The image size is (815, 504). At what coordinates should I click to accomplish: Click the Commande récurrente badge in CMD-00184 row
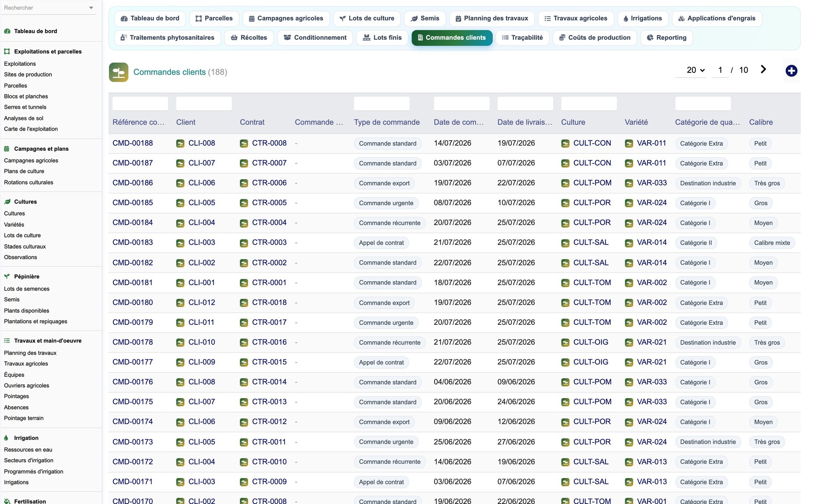click(x=389, y=223)
